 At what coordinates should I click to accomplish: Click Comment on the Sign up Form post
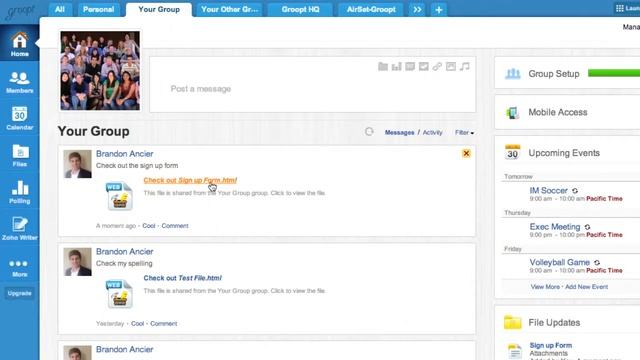pyautogui.click(x=175, y=226)
